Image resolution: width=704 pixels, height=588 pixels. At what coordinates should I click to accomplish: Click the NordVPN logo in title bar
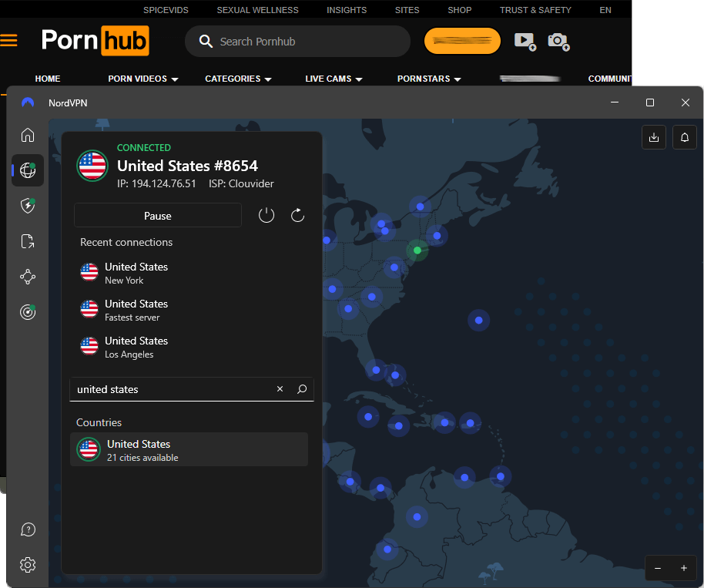(x=28, y=102)
